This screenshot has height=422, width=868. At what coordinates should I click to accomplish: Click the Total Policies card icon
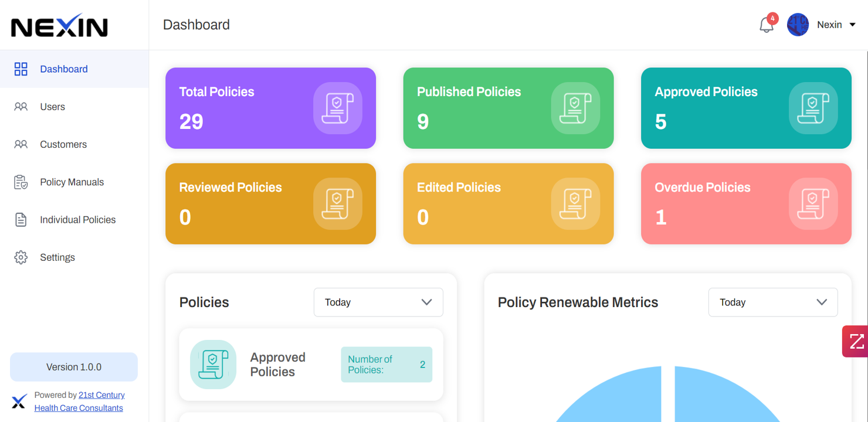337,108
